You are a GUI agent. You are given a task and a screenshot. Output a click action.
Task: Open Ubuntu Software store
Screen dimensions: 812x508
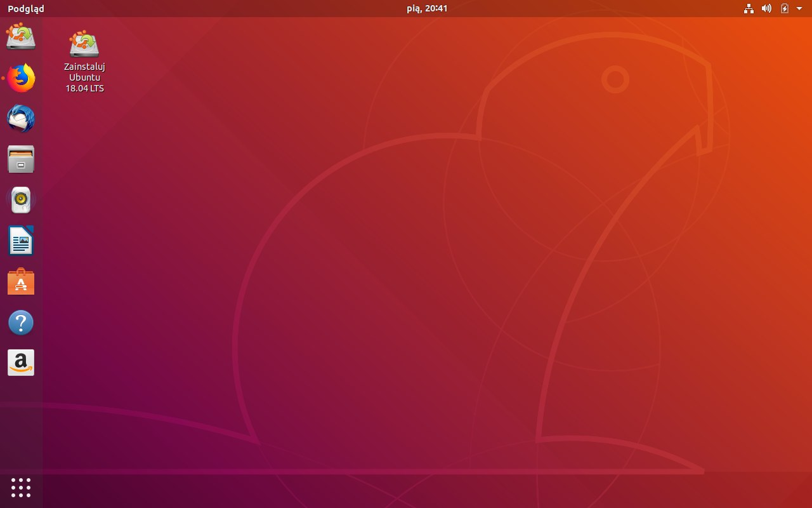click(x=21, y=281)
